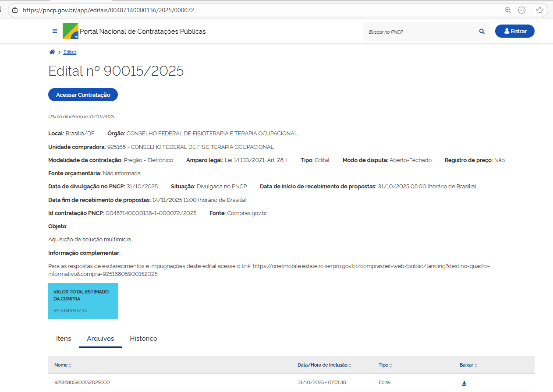View site information padlock icon
Viewport: 553px width, 392px height.
[15, 10]
